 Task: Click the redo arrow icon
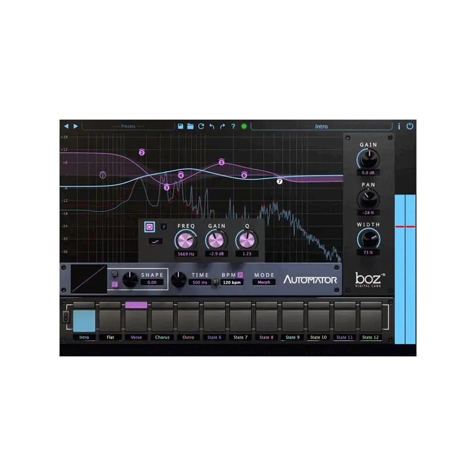click(x=222, y=126)
